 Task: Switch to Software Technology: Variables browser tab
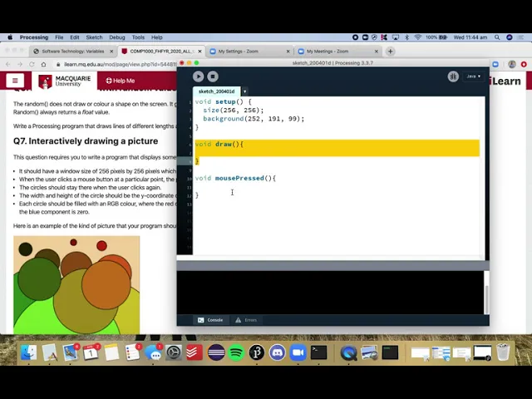[x=72, y=52]
